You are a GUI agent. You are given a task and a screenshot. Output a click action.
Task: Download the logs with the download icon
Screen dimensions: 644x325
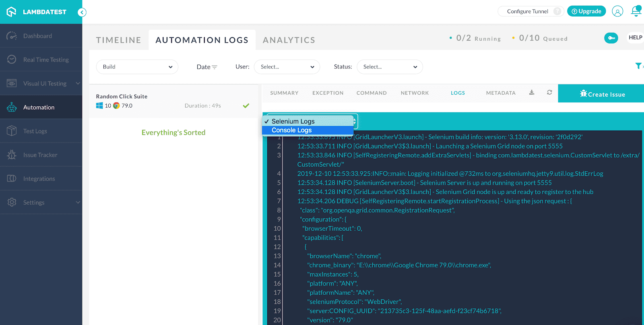pyautogui.click(x=532, y=93)
